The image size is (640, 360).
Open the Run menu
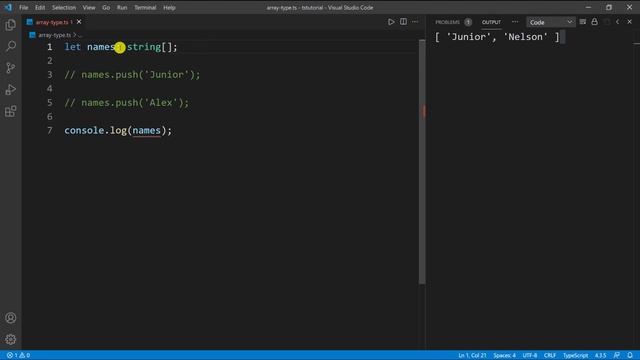click(122, 7)
